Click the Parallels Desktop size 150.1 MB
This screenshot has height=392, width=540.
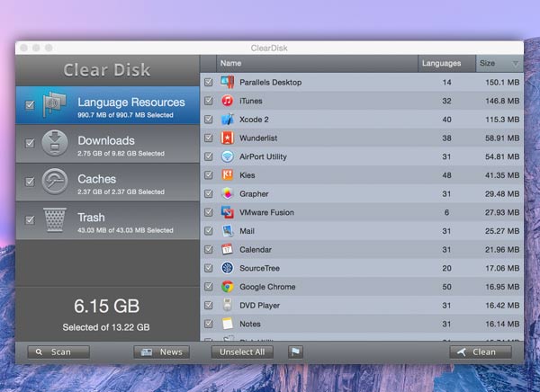pyautogui.click(x=502, y=82)
